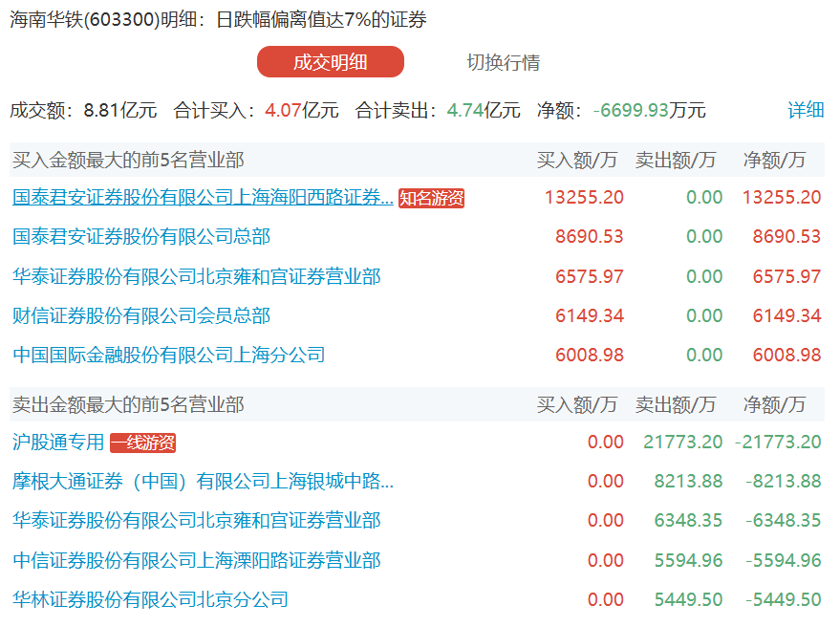The width and height of the screenshot is (840, 627).
Task: Open 中信证券上海溧阳路证券营业部 link
Action: pos(197,560)
